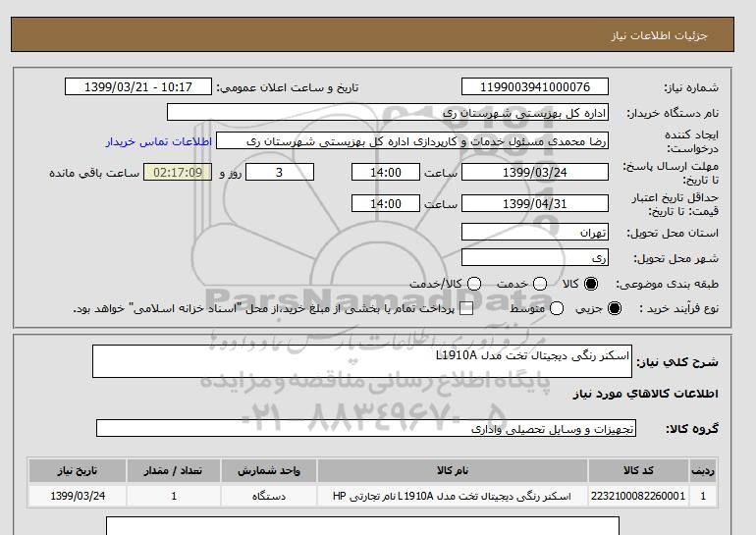Click the تعداد / مقدار column header
Viewport: 756px width, 535px height.
(x=174, y=470)
